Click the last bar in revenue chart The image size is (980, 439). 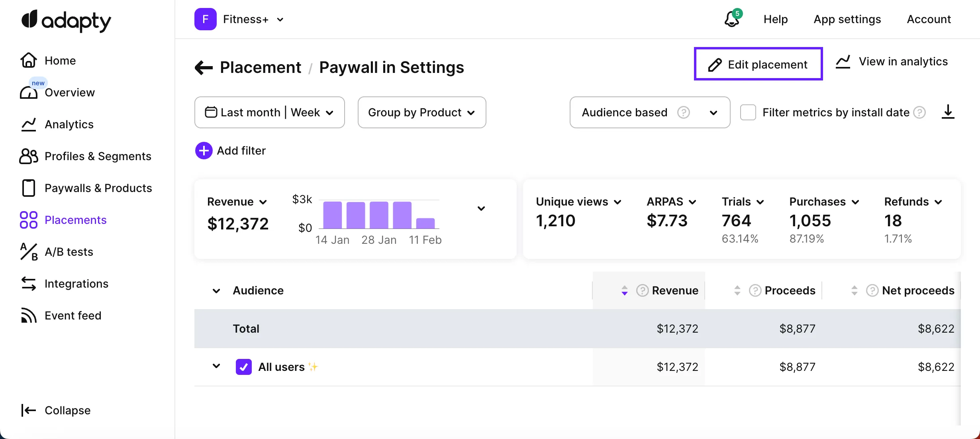click(425, 223)
